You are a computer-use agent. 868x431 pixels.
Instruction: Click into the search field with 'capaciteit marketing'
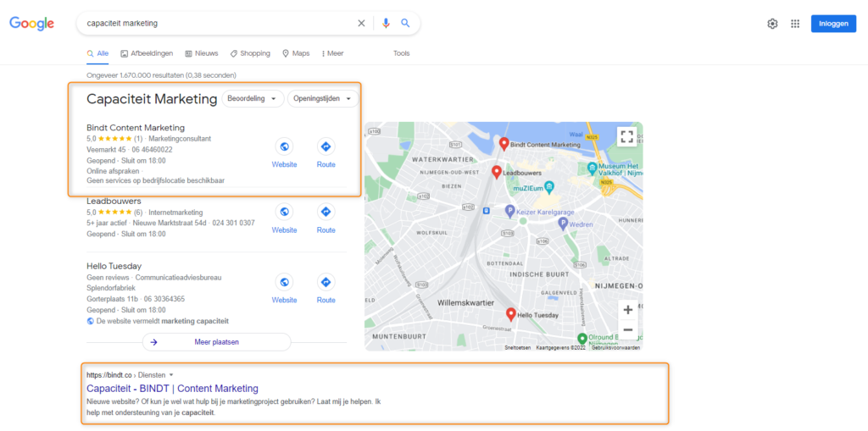[x=219, y=23]
